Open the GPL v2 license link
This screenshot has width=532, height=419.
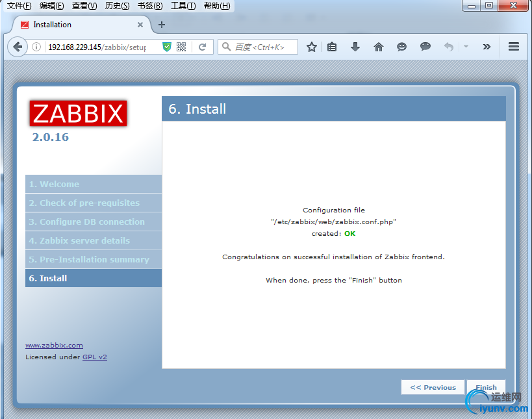point(95,357)
